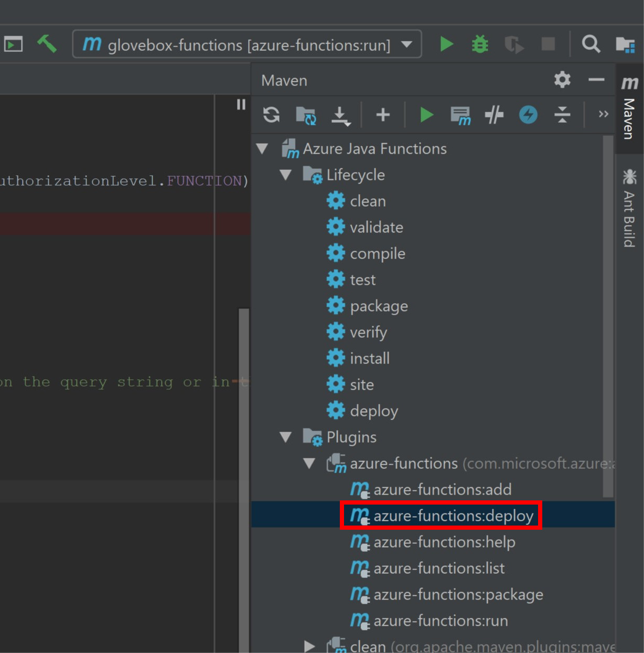644x653 pixels.
Task: Run the glovebox-functions configuration with the top green arrow
Action: click(446, 44)
